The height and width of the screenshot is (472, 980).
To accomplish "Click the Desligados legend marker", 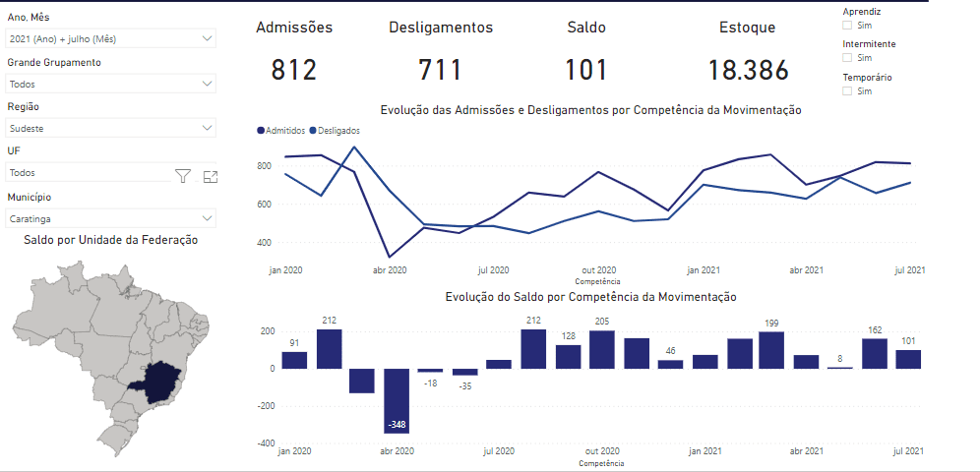I will (313, 130).
